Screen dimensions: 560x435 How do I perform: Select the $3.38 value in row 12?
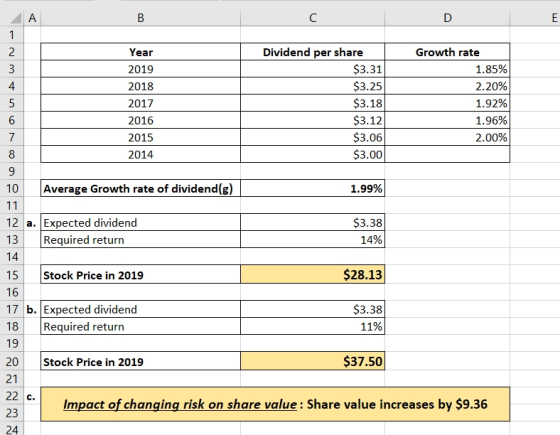click(312, 223)
